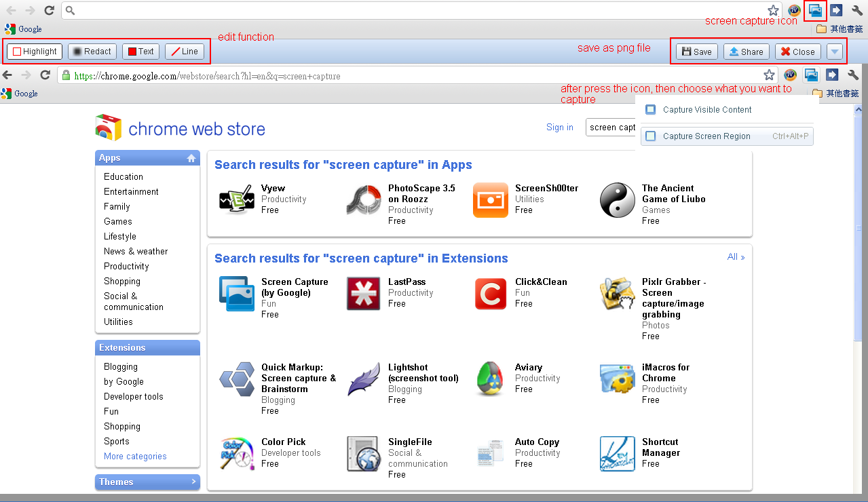Open the Lightshot feather icon

364,379
